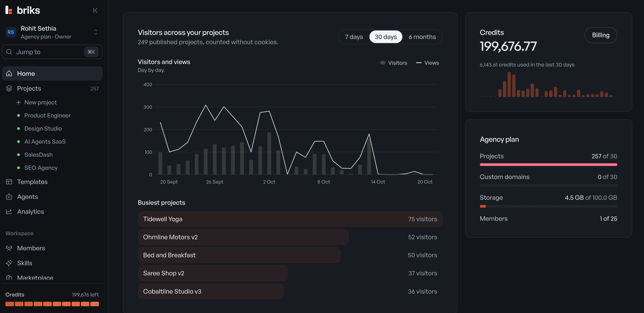Screen dimensions: 644x313
Task: Toggle the Views series in chart legend
Action: pyautogui.click(x=427, y=63)
